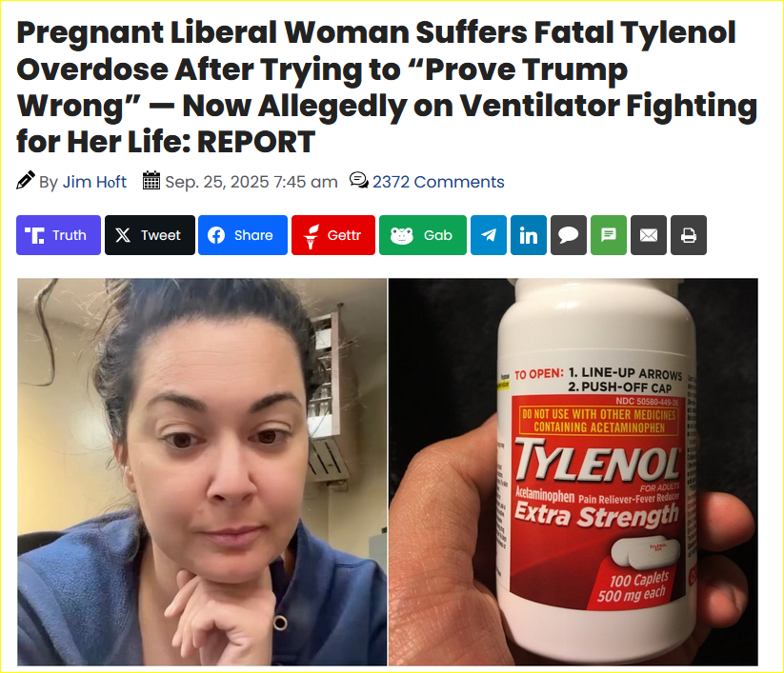
Task: Share on LinkedIn icon
Action: point(529,235)
